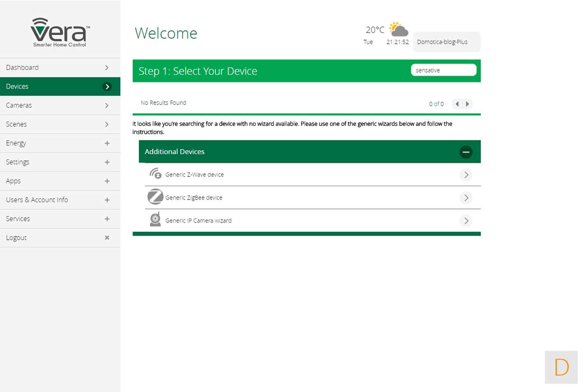
Task: Click the Vera Smarter Home Control logo
Action: coord(60,32)
